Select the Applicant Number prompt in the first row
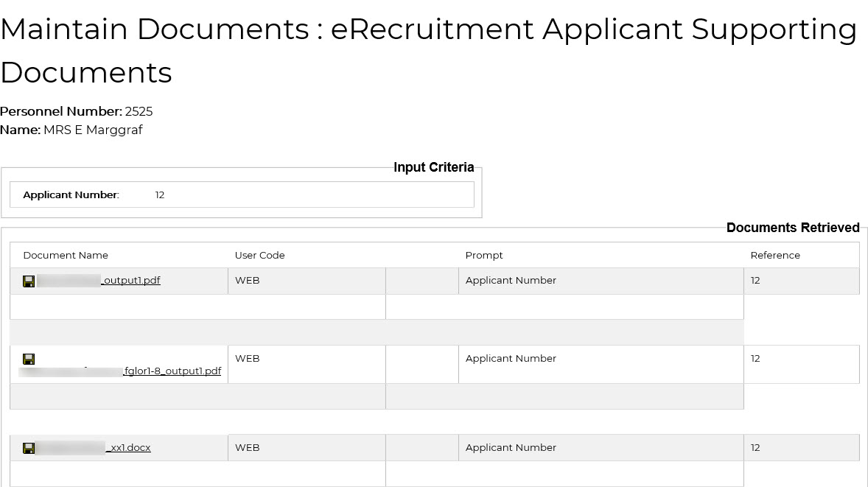The width and height of the screenshot is (868, 487). click(511, 281)
